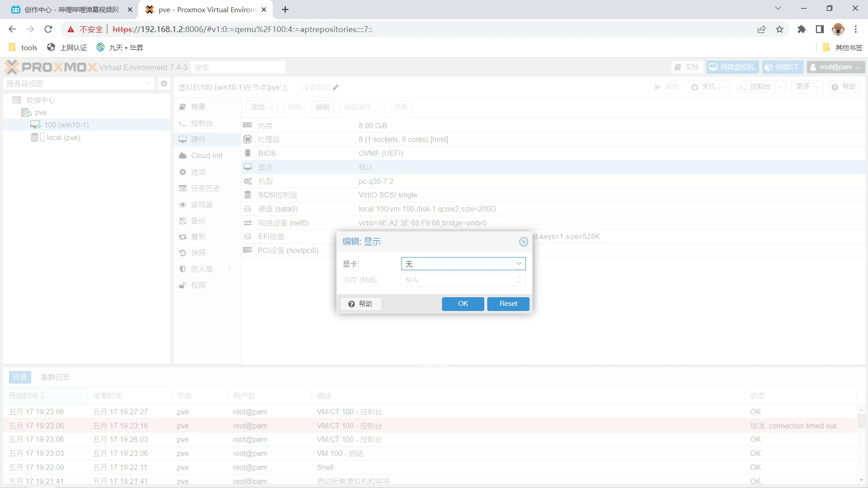The image size is (868, 488).
Task: Click Reset in the display edit dialog
Action: coord(508,304)
